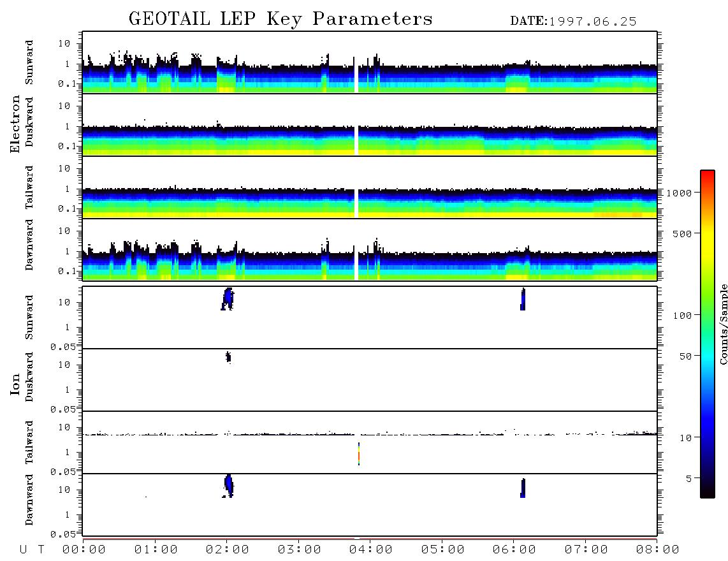Click the "04:00" time tick label
The height and width of the screenshot is (561, 728).
[370, 550]
